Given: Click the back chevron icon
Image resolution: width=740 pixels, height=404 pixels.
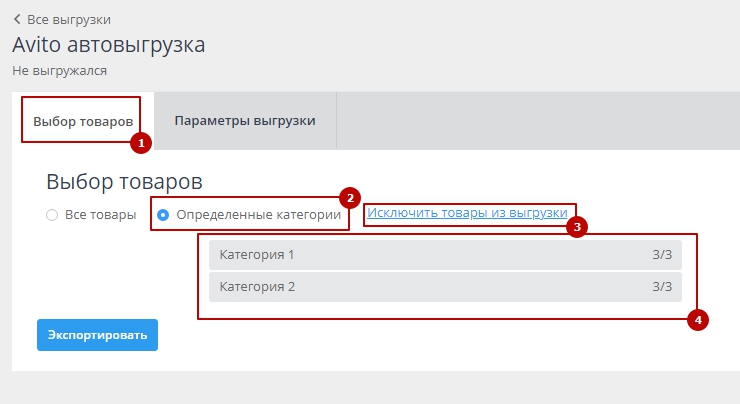Looking at the screenshot, I should [17, 19].
